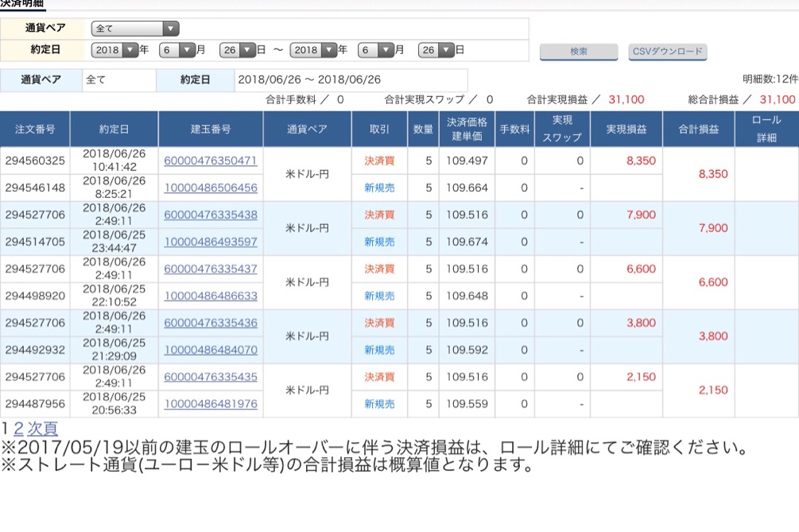This screenshot has width=799, height=532.
Task: Click the 検索 search button
Action: click(x=578, y=52)
